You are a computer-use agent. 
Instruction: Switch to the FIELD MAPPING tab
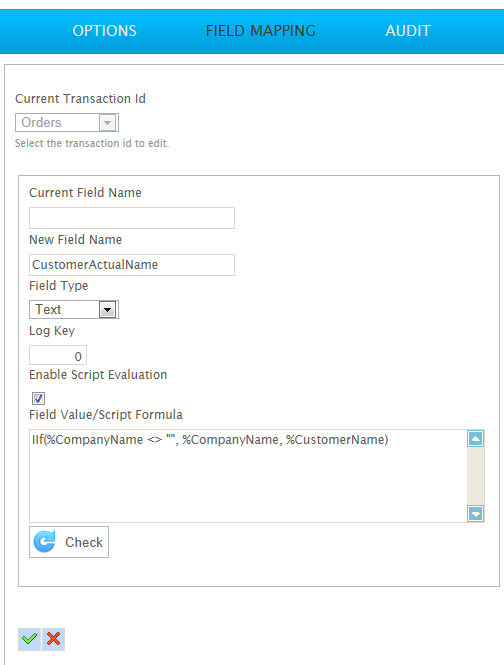tap(260, 31)
